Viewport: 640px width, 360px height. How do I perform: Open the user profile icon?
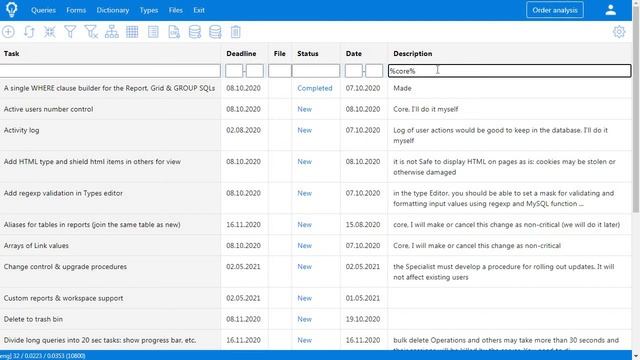(611, 10)
